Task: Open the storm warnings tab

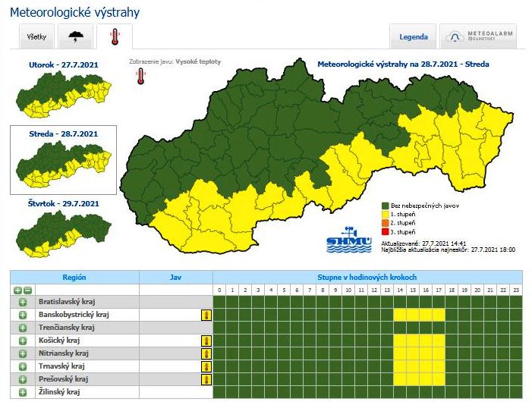Action: pyautogui.click(x=77, y=36)
